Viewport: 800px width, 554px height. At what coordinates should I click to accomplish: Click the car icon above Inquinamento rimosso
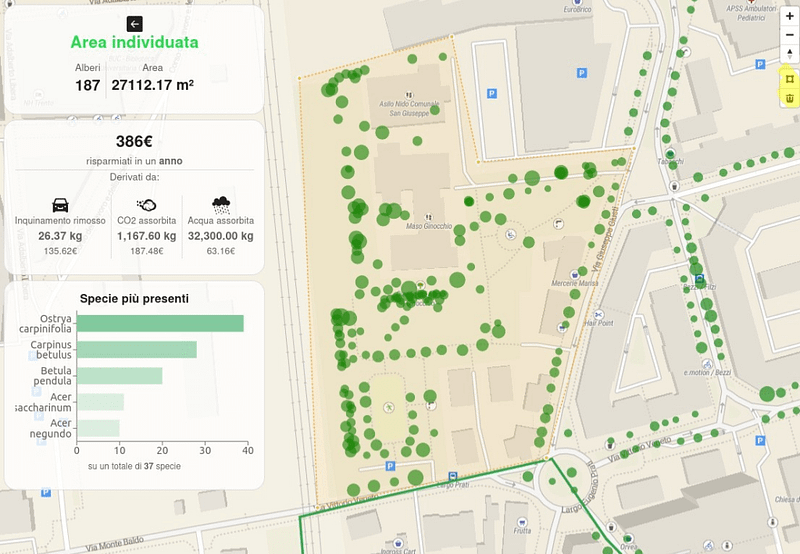(x=60, y=205)
